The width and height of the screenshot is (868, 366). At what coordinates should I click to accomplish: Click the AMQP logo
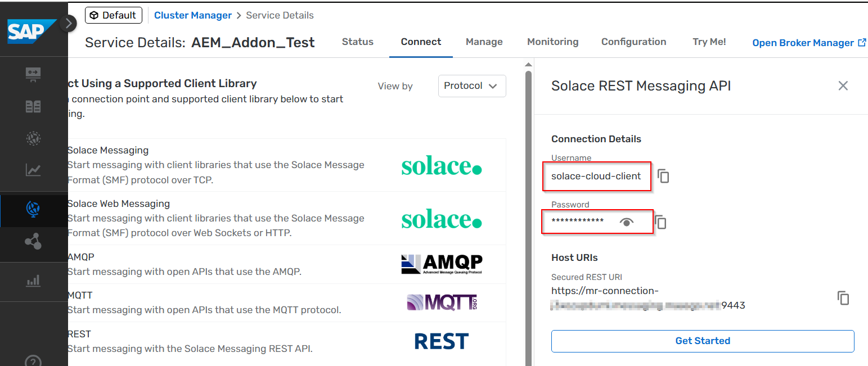point(442,264)
